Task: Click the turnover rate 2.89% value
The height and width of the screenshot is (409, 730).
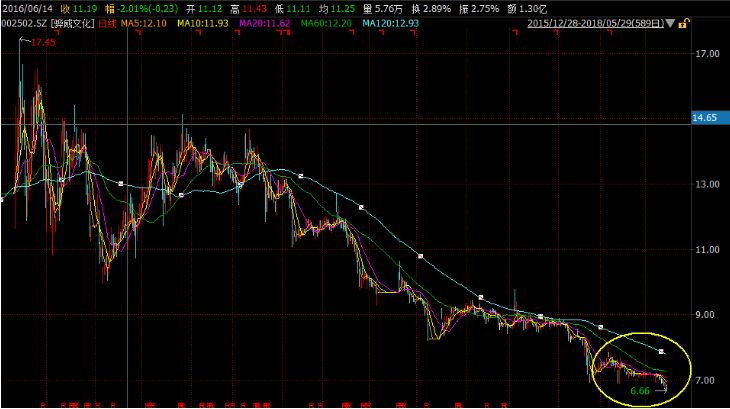Action: pyautogui.click(x=437, y=8)
